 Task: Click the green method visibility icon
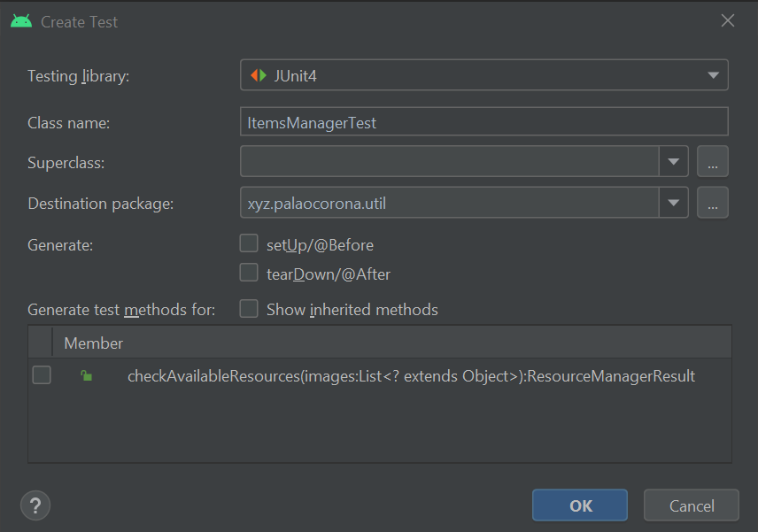point(86,376)
